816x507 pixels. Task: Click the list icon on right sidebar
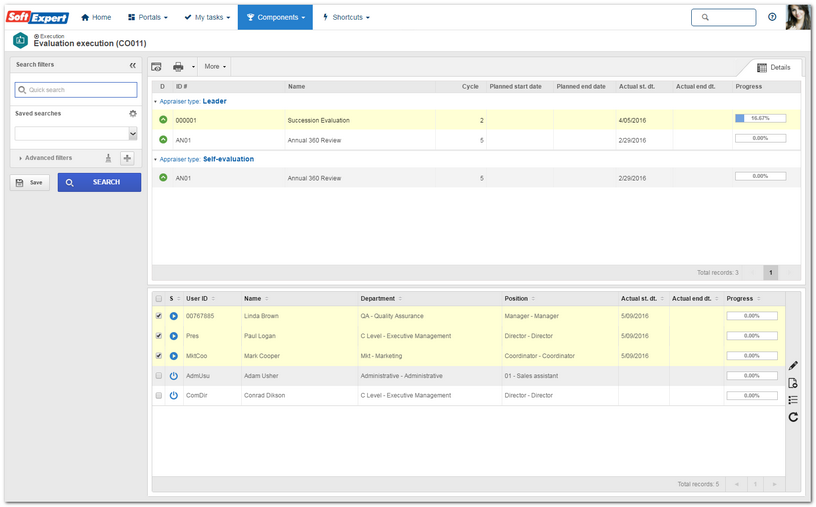793,400
